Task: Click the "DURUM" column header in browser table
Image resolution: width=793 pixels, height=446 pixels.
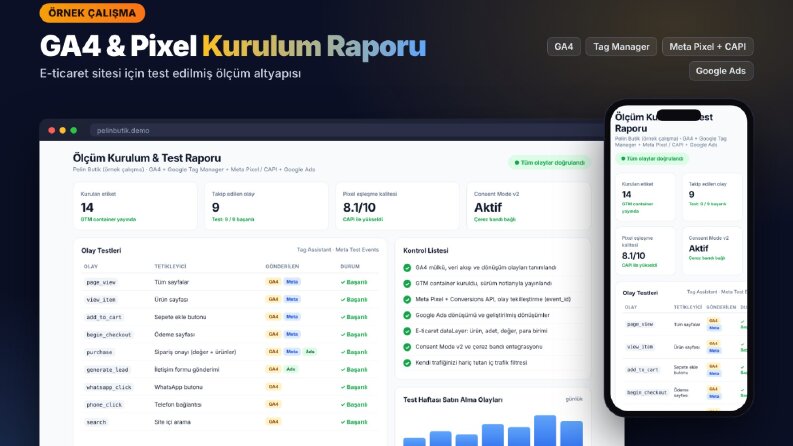Action: point(350,266)
